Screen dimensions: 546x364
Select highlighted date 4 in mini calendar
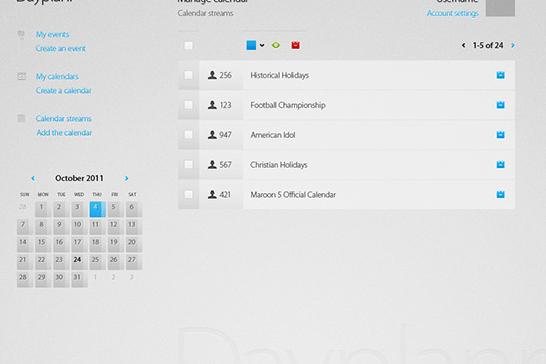coord(97,209)
